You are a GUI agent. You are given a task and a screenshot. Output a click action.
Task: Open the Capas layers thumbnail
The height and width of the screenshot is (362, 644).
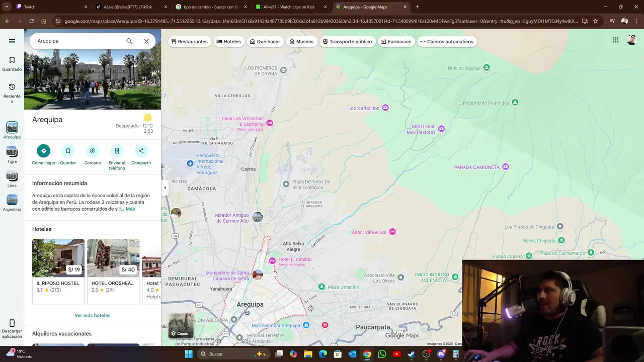pos(181,326)
